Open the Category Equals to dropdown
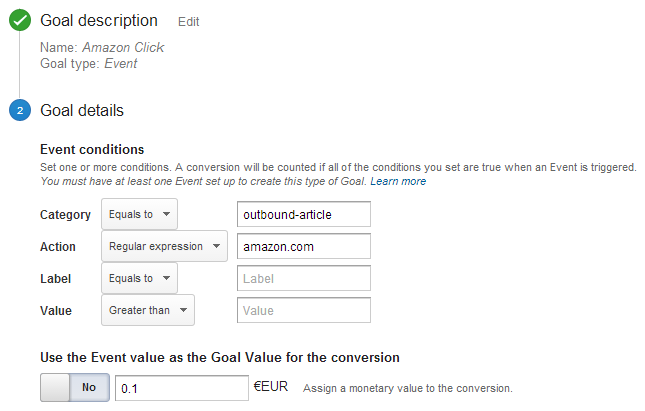Screen dimensions: 645x411 tap(139, 214)
